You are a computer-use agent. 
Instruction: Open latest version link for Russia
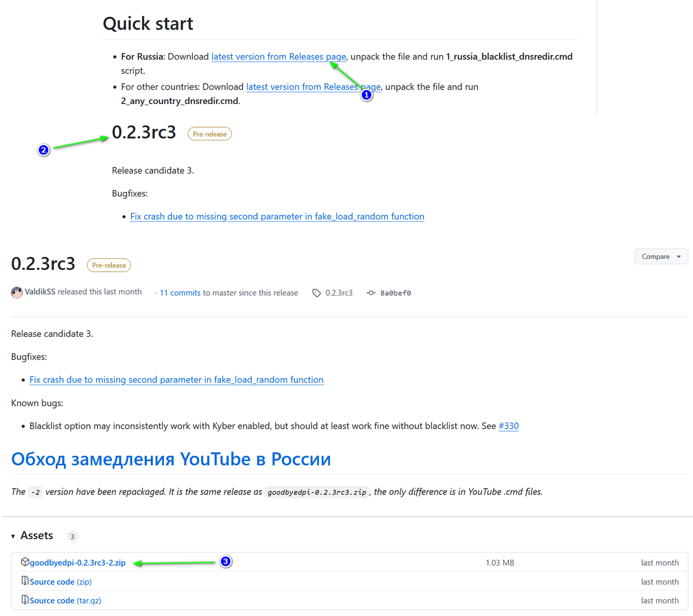278,57
